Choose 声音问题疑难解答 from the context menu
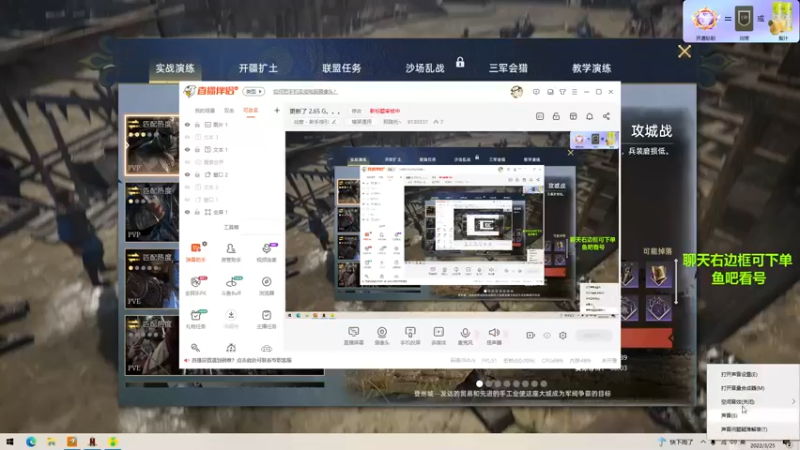800x450 pixels. pos(753,429)
